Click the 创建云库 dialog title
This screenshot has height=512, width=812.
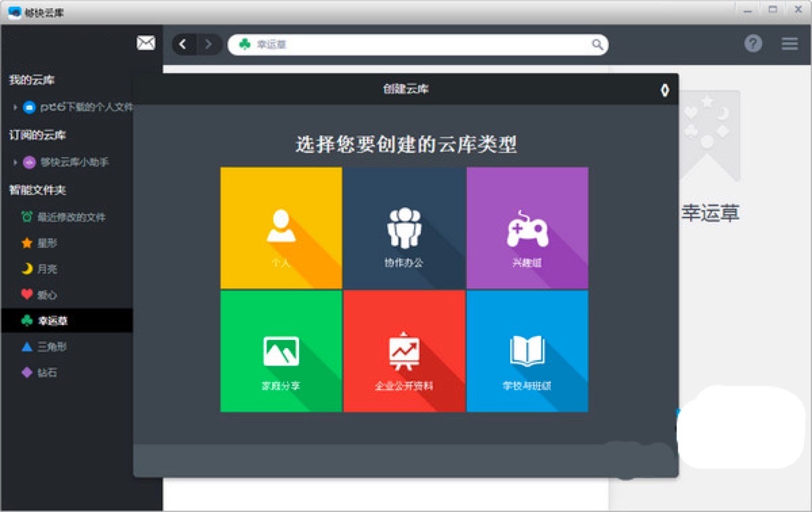(x=406, y=89)
